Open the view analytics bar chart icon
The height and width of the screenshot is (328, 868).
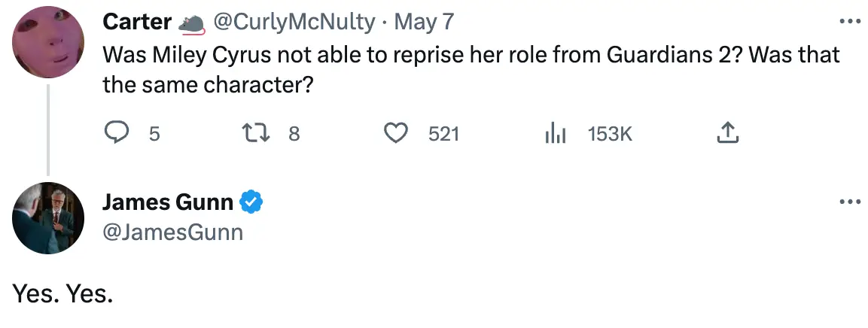click(x=554, y=134)
